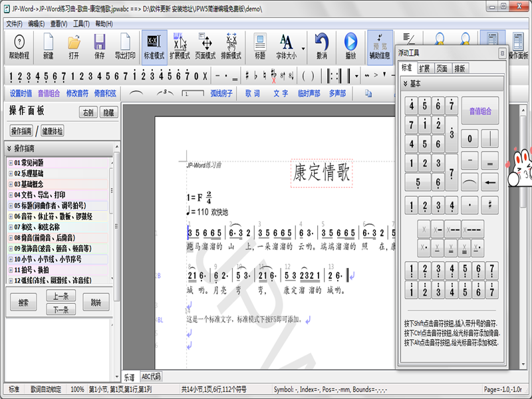
Task: Click the 隐藏 button in 操作面板
Action: tap(108, 112)
